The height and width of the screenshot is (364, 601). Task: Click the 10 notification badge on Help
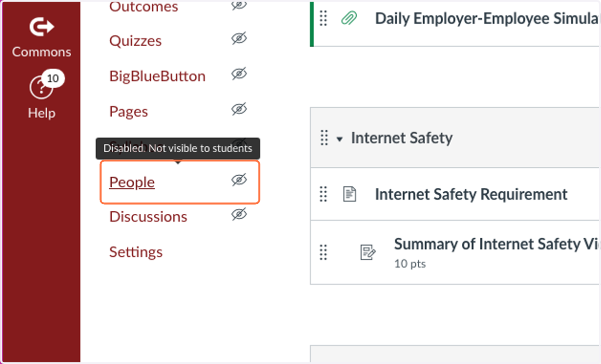(x=53, y=79)
